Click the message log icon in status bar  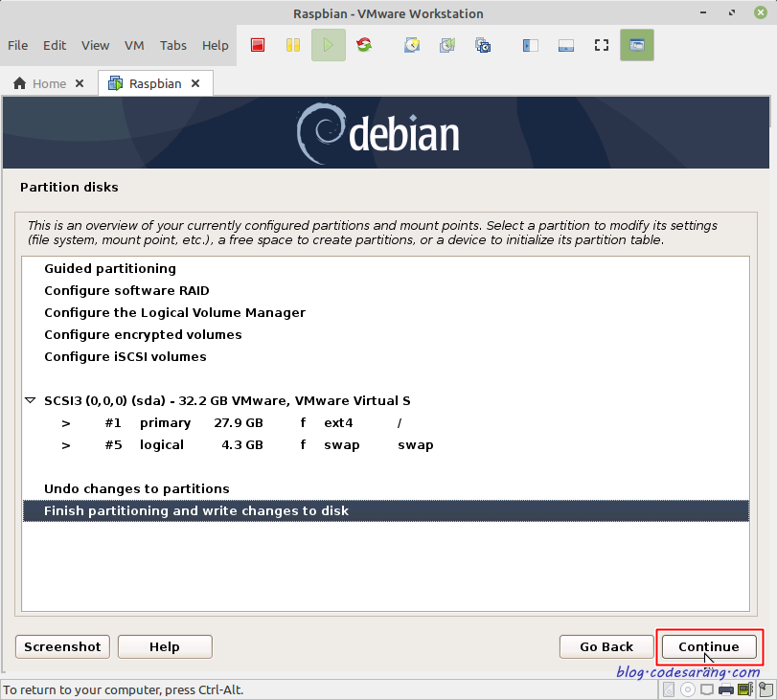(x=766, y=689)
